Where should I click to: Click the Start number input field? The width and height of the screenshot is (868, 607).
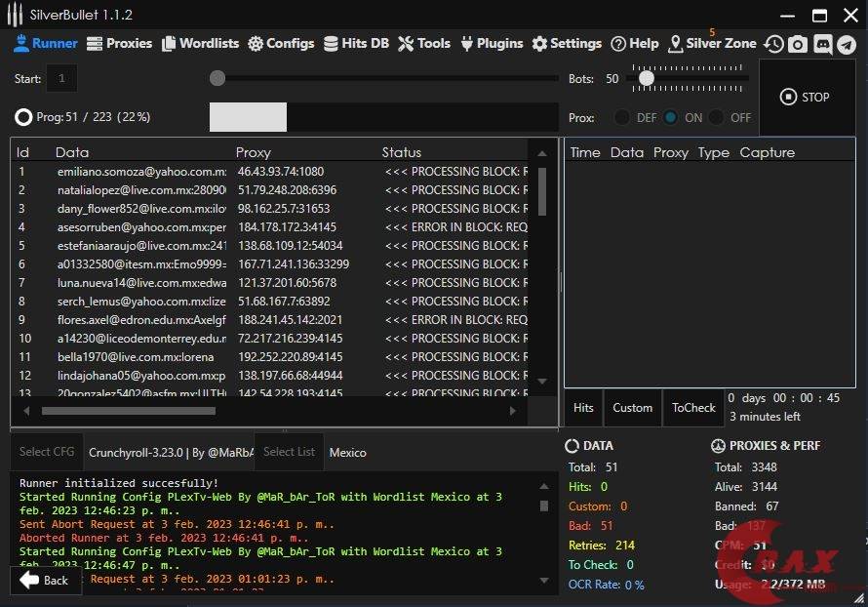[61, 78]
